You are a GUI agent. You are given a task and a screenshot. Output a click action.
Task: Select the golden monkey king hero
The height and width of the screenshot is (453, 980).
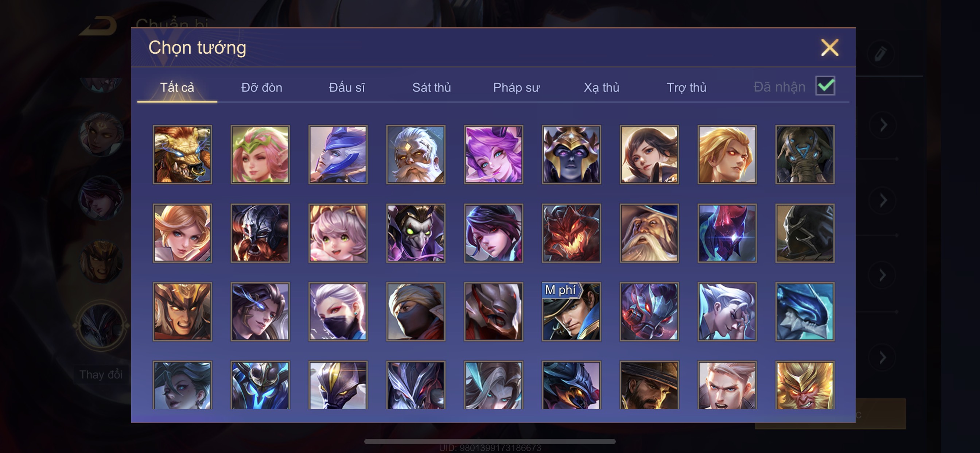point(805,385)
